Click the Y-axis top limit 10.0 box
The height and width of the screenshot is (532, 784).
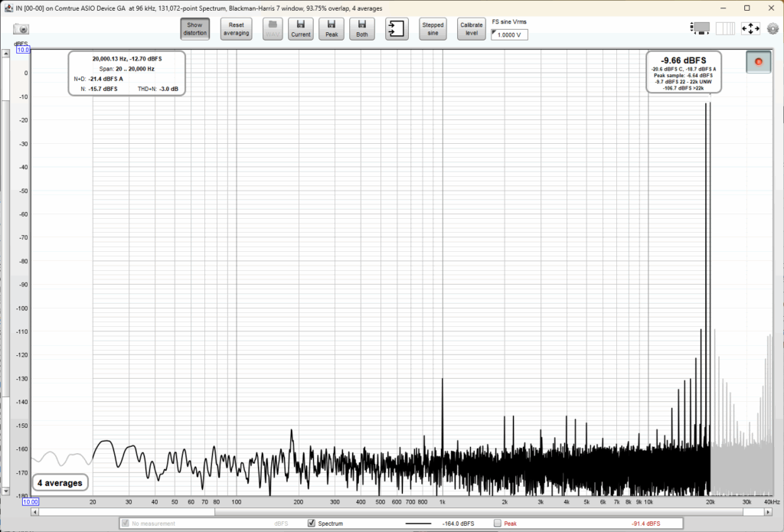[x=23, y=50]
